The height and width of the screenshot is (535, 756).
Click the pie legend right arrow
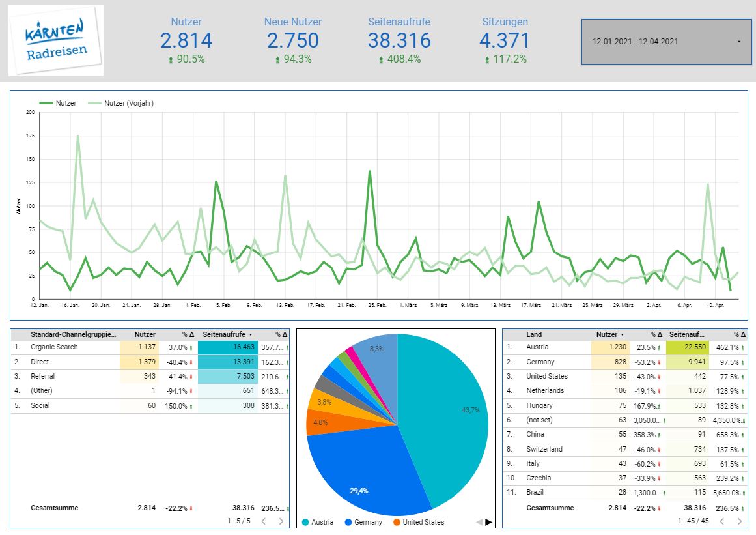tap(489, 522)
